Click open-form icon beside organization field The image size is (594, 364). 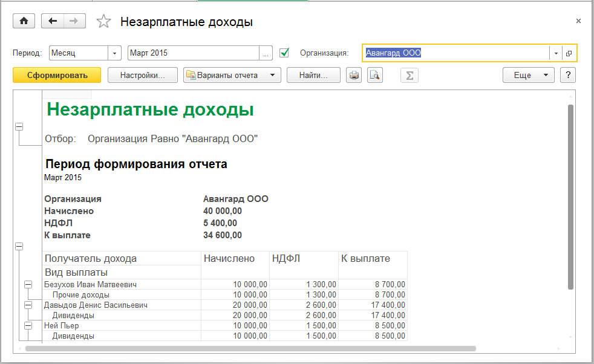tap(569, 53)
